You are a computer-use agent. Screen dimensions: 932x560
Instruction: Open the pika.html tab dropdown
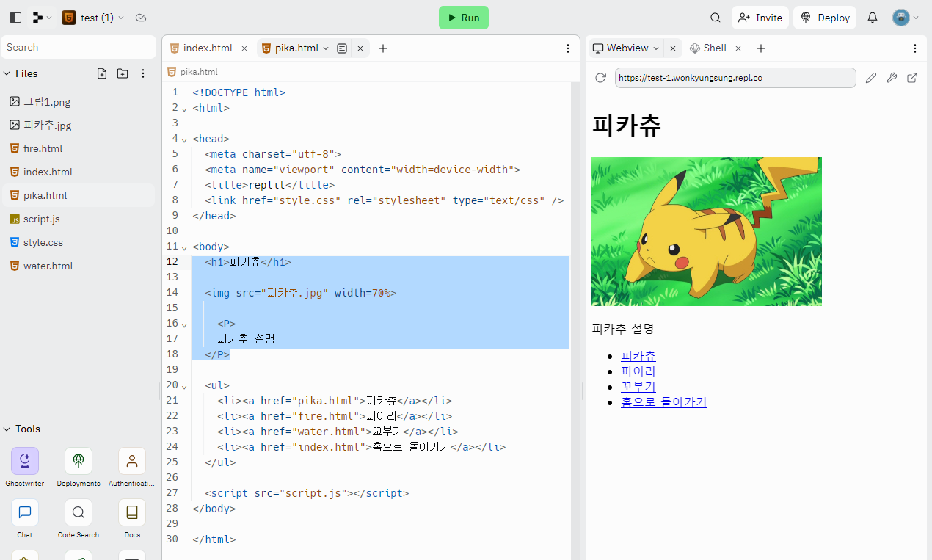click(x=326, y=48)
